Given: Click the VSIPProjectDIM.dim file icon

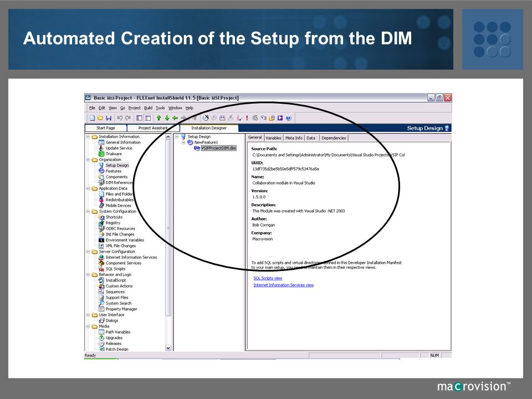Looking at the screenshot, I should point(197,149).
